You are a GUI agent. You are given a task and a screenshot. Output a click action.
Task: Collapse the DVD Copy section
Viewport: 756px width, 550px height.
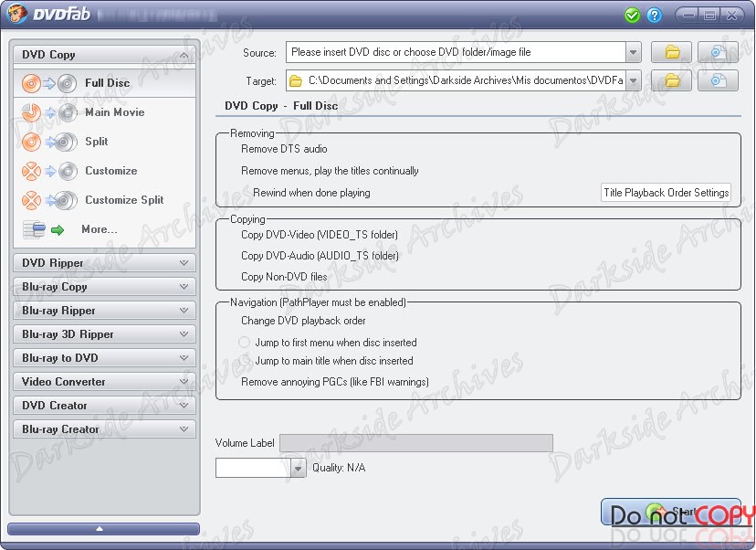pyautogui.click(x=105, y=55)
